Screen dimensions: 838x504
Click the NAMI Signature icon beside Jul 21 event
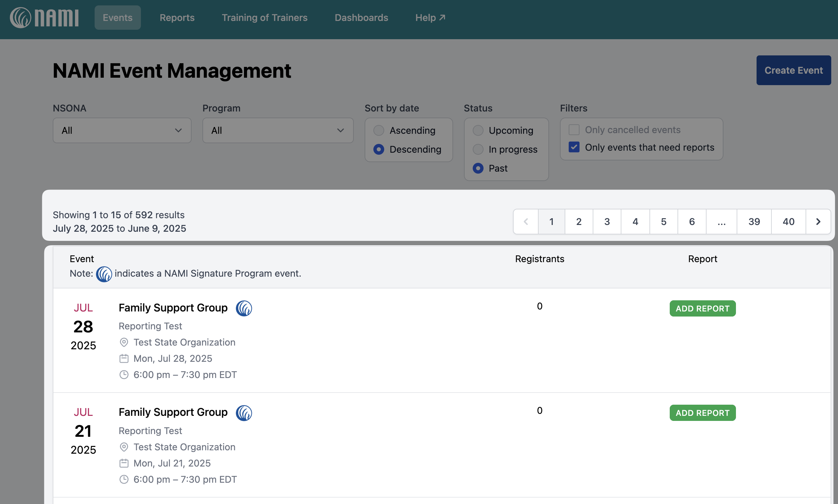tap(244, 413)
